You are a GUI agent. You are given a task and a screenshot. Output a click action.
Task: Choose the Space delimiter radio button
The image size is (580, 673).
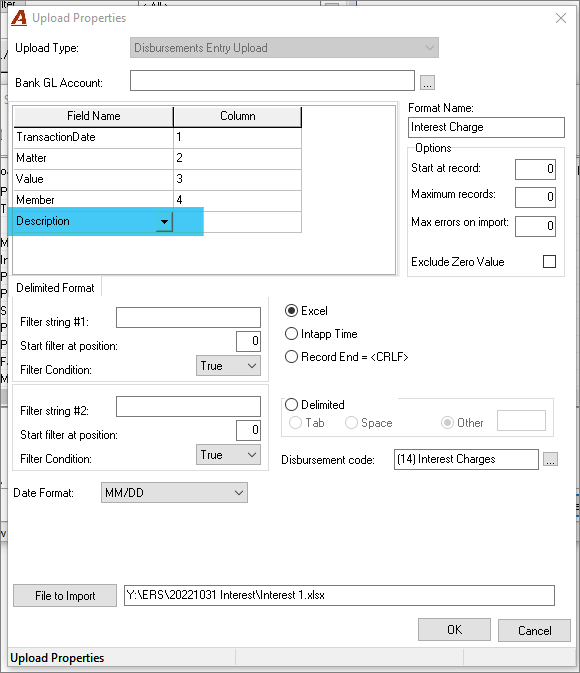(351, 423)
